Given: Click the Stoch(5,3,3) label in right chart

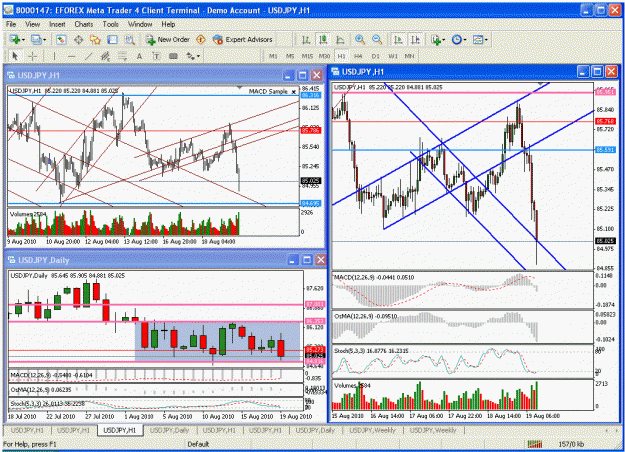Looking at the screenshot, I should (371, 351).
